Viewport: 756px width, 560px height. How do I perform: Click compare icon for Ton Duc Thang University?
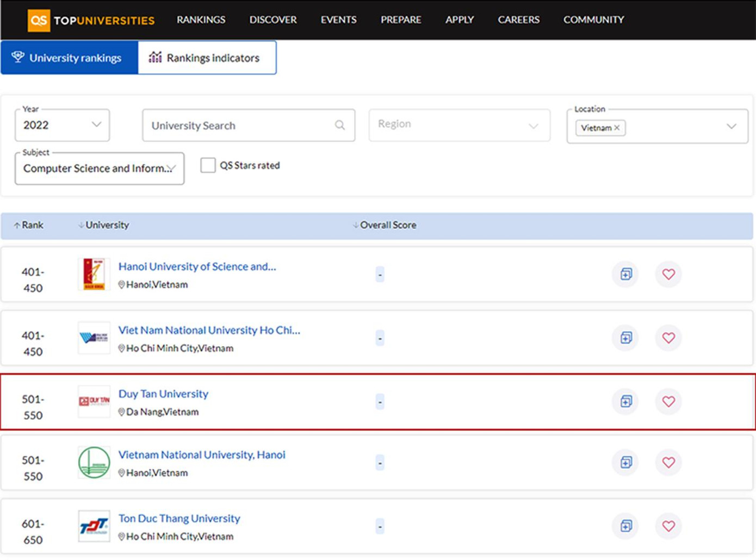click(x=626, y=526)
